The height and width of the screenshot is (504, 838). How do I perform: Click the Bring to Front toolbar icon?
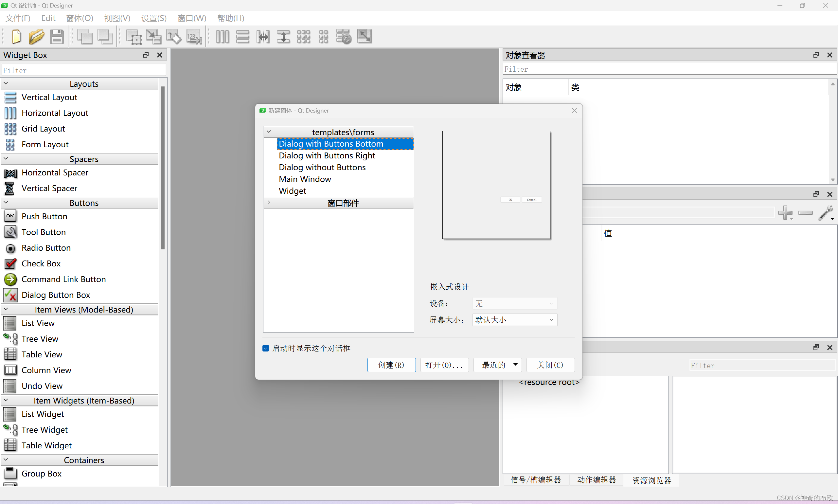[85, 37]
